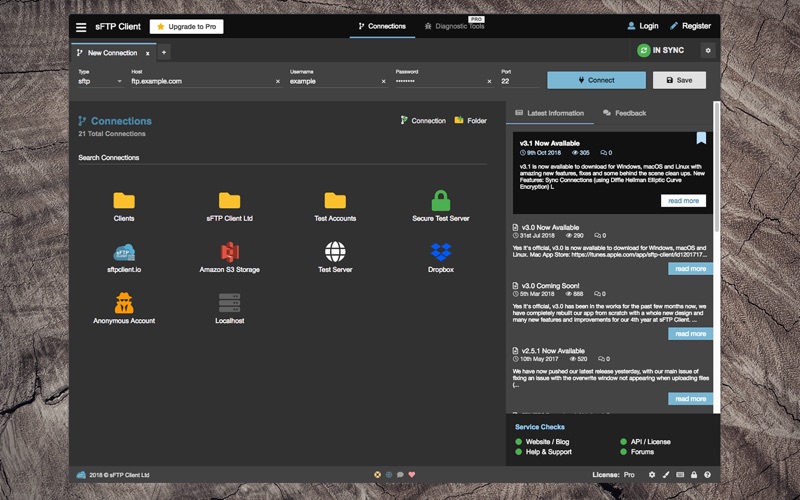Click the lock icon in status bar
Image resolution: width=800 pixels, height=500 pixels.
tap(693, 475)
